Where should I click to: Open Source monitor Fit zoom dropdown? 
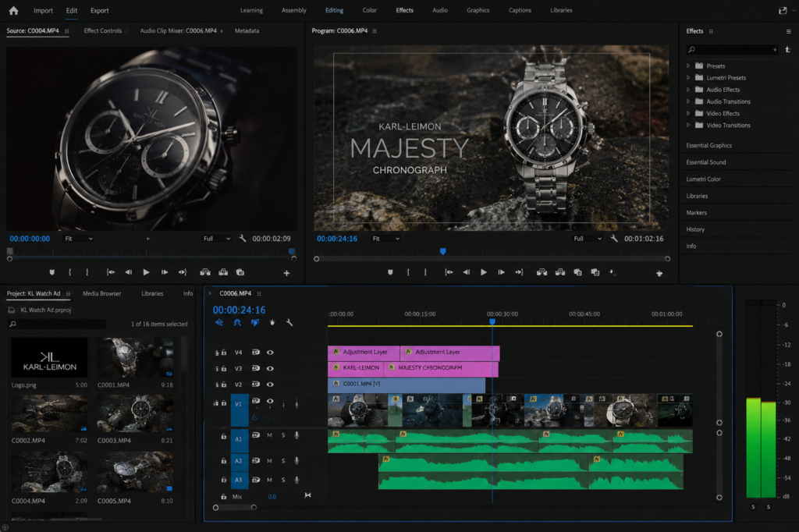pyautogui.click(x=79, y=239)
